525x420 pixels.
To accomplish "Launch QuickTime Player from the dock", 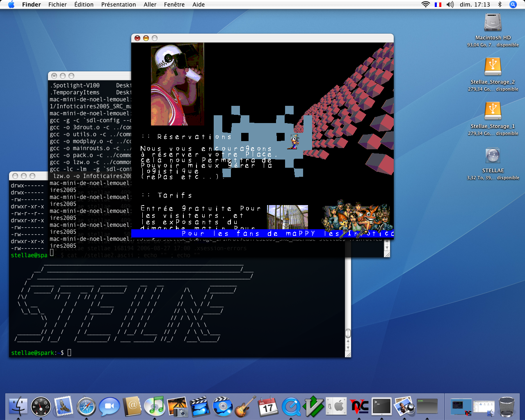I will point(291,406).
